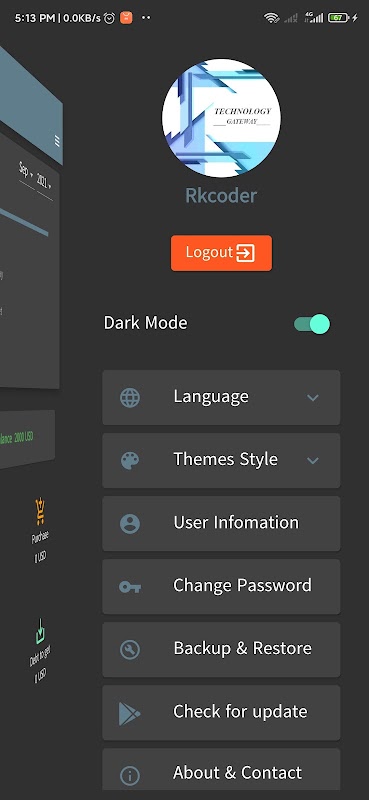Screen dimensions: 369x800
Task: Turn off the Dark Mode switch
Action: pos(312,324)
